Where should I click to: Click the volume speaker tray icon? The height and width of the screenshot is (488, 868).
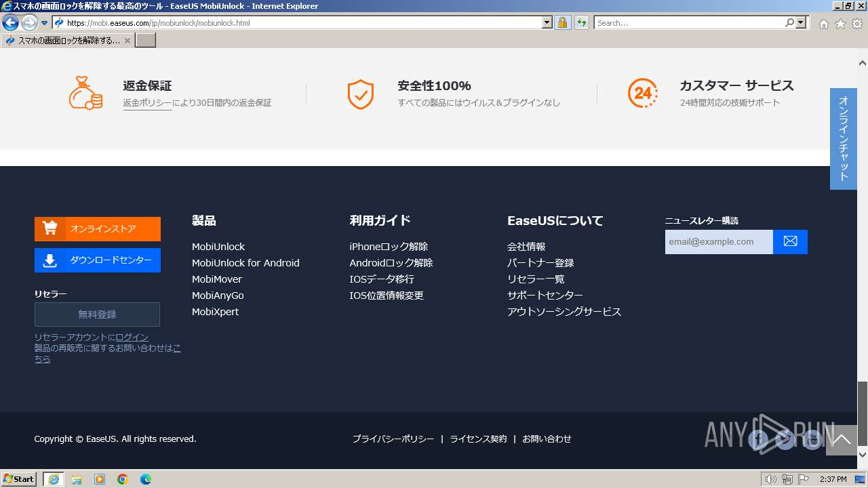coord(771,479)
